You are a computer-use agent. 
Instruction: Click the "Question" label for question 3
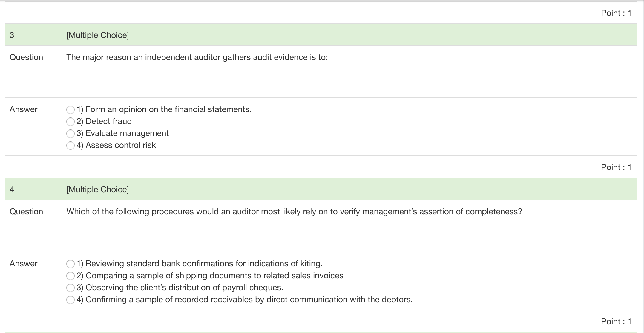26,57
